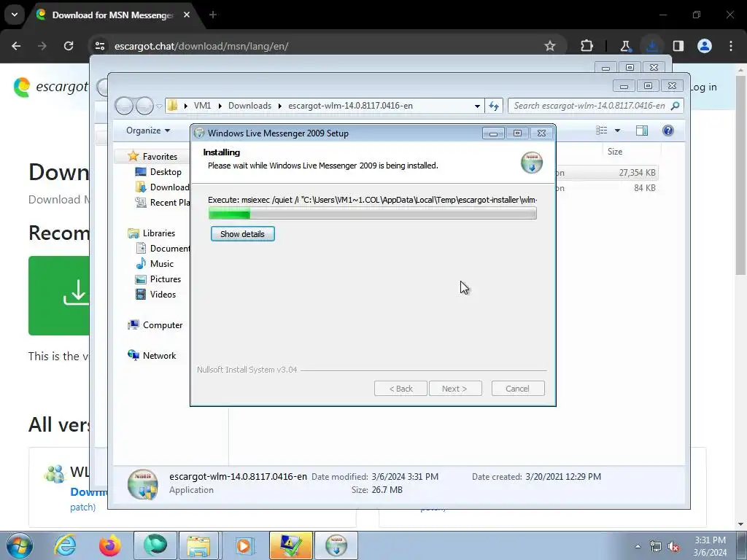The image size is (747, 560).
Task: Cancel the Windows Live Messenger setup
Action: coord(517,389)
